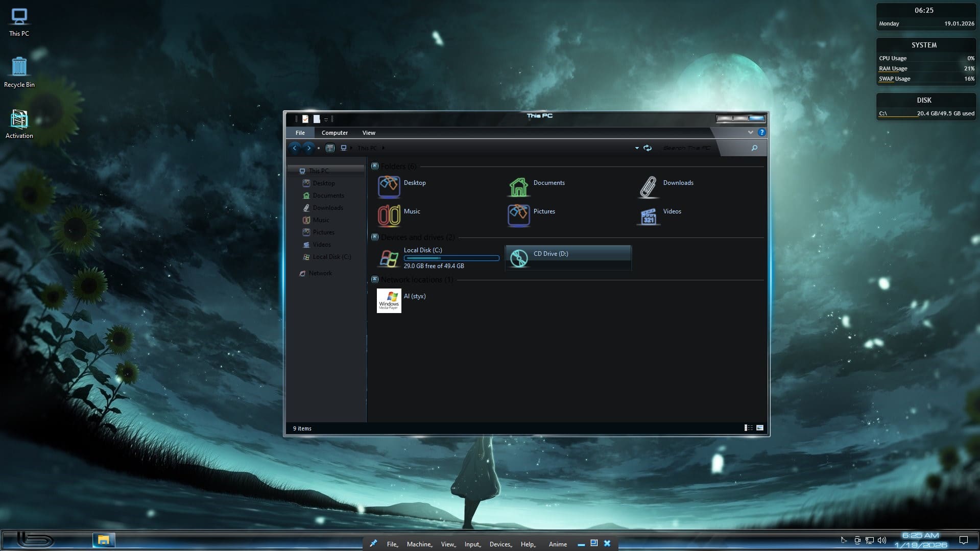
Task: Open the File menu on VM toolbar
Action: 392,544
